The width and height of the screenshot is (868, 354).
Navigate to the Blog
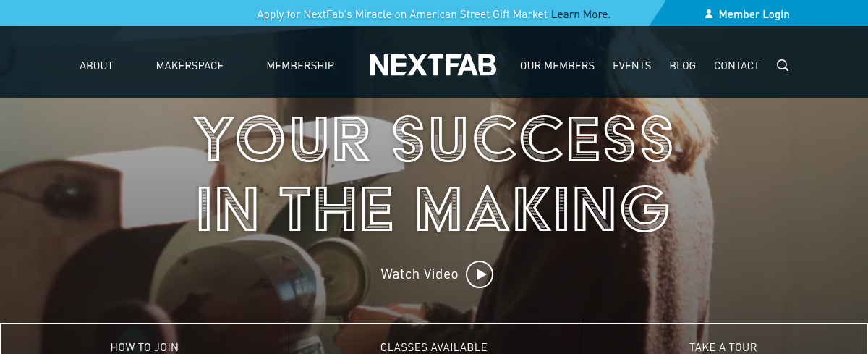(x=683, y=66)
